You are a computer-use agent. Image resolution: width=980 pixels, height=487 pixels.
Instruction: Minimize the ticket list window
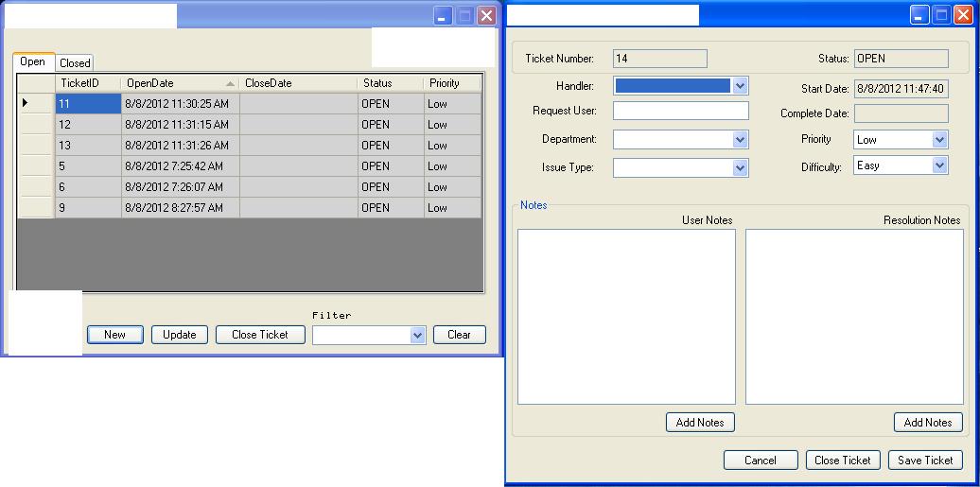(x=443, y=16)
